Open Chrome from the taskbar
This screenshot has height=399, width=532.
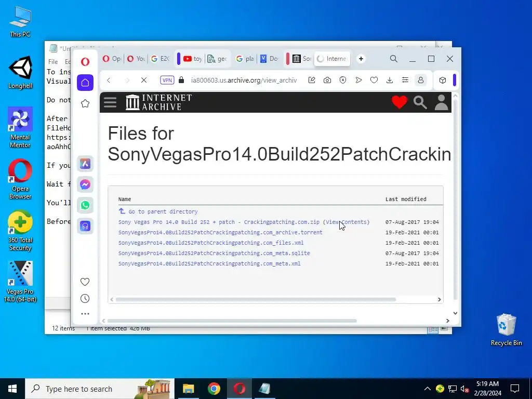tap(214, 389)
